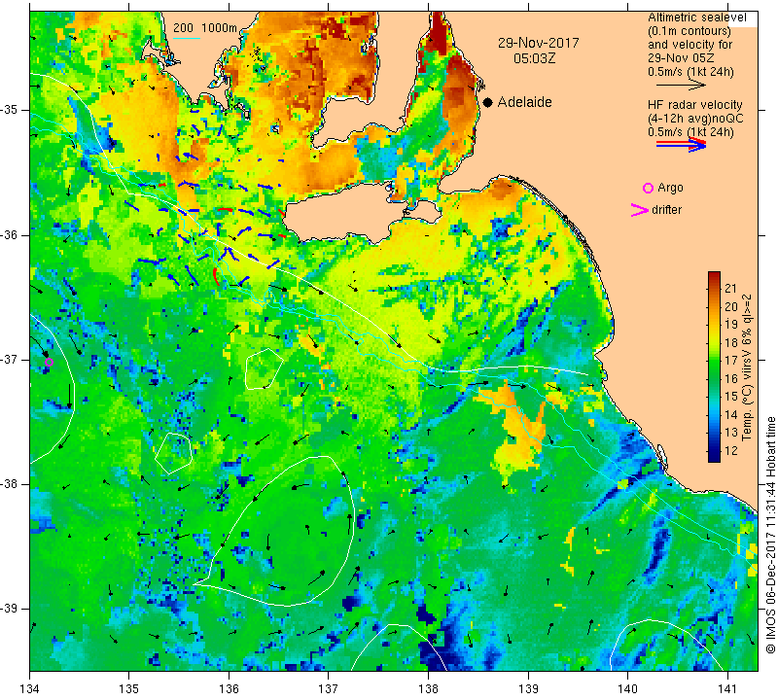The image size is (778, 700).
Task: Click the longitude tick label 140
Action: coord(627,688)
